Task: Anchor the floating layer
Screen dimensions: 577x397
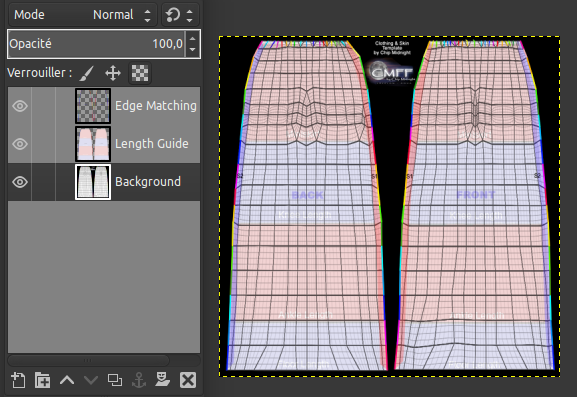Action: pyautogui.click(x=139, y=380)
